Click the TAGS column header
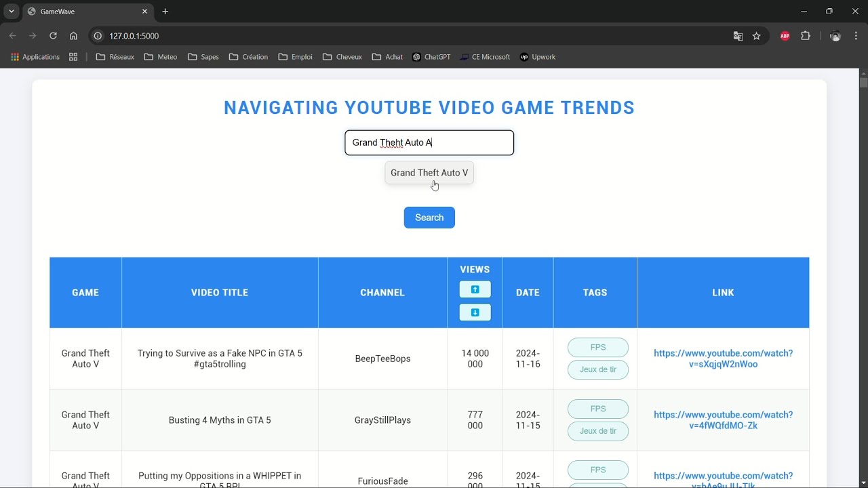Viewport: 868px width, 488px height. click(x=595, y=293)
